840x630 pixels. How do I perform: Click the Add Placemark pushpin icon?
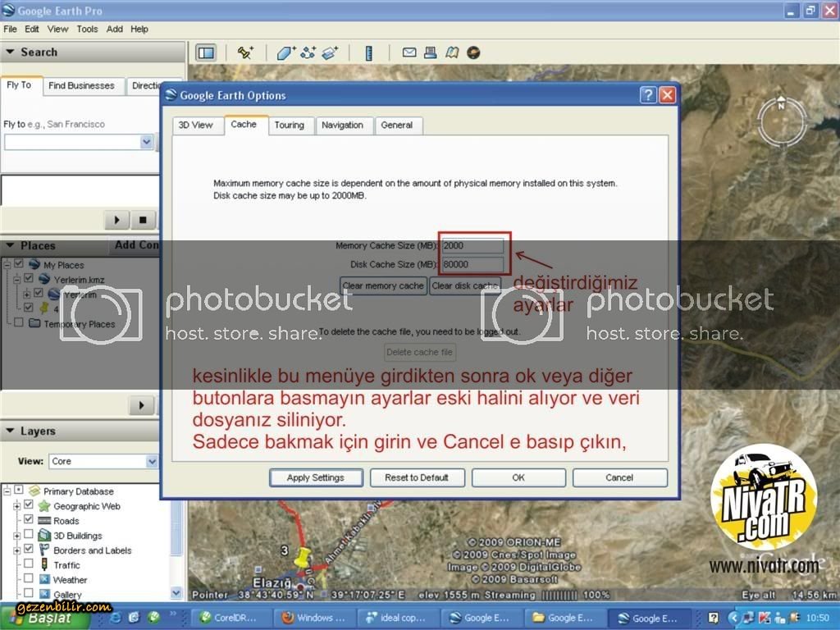click(245, 52)
